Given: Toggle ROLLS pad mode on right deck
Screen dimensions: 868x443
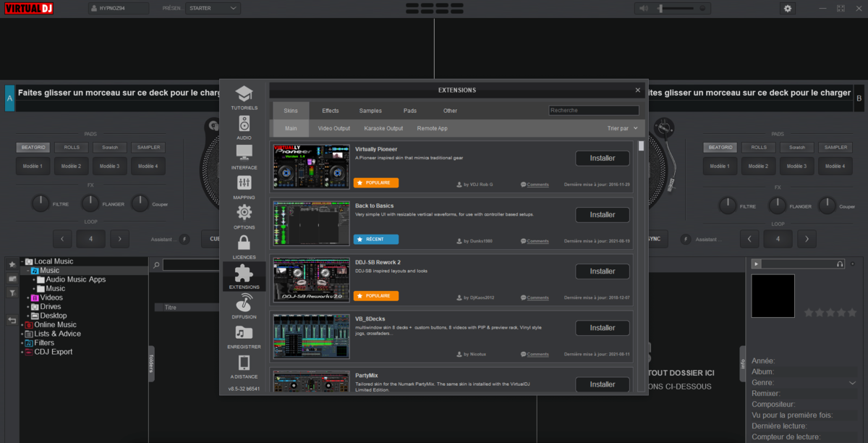Looking at the screenshot, I should (759, 147).
